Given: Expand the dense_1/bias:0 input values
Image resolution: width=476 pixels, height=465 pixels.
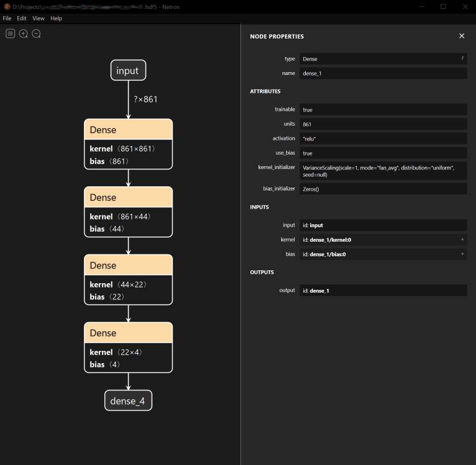Looking at the screenshot, I should (x=463, y=254).
